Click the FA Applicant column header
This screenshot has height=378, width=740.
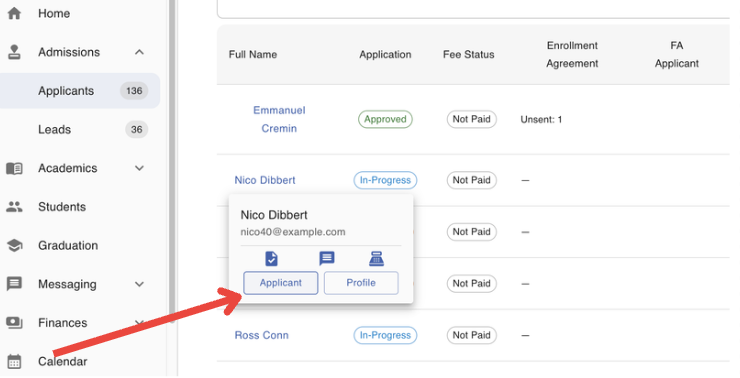click(x=677, y=54)
